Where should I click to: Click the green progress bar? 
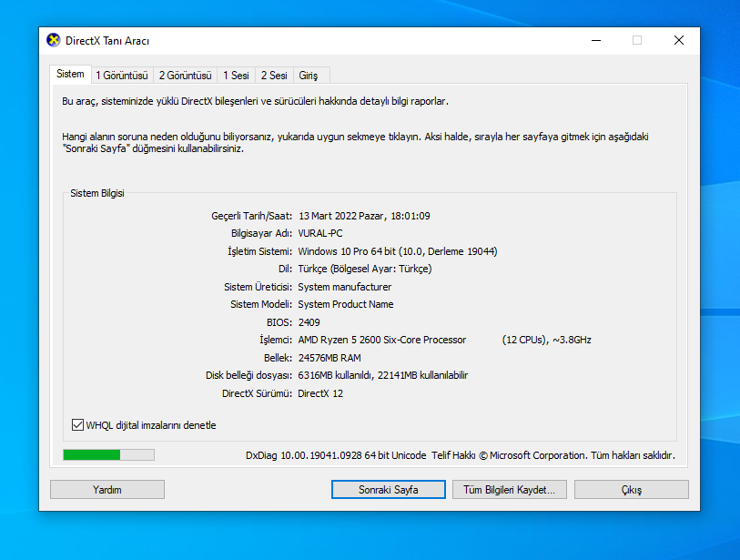[108, 454]
